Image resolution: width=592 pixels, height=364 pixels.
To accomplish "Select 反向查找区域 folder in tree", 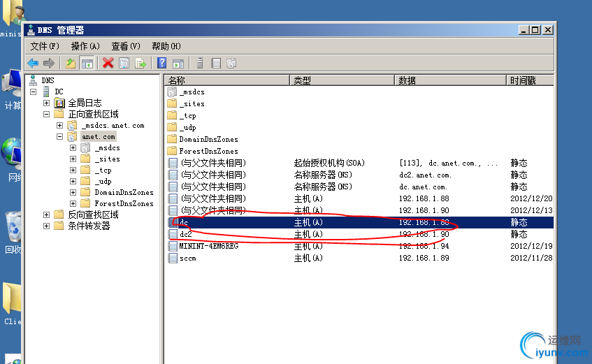I will coord(93,215).
